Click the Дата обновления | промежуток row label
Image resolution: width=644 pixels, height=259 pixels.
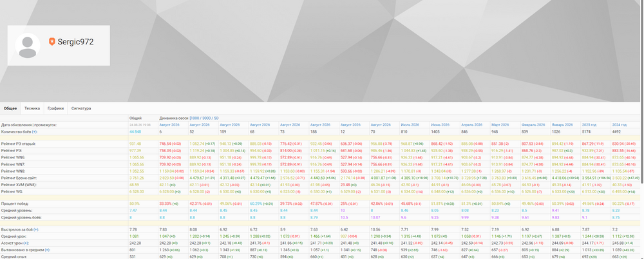(x=29, y=124)
